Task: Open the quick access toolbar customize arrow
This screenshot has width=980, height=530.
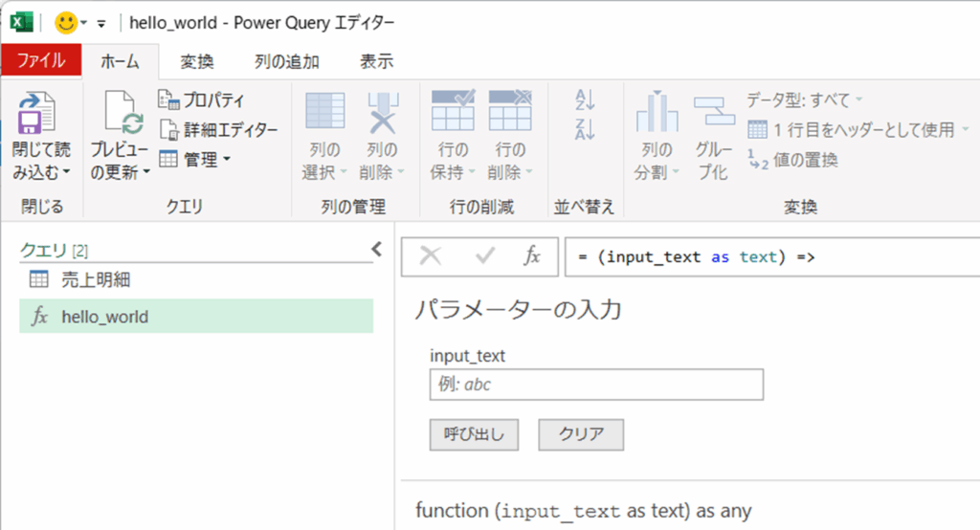Action: (101, 23)
